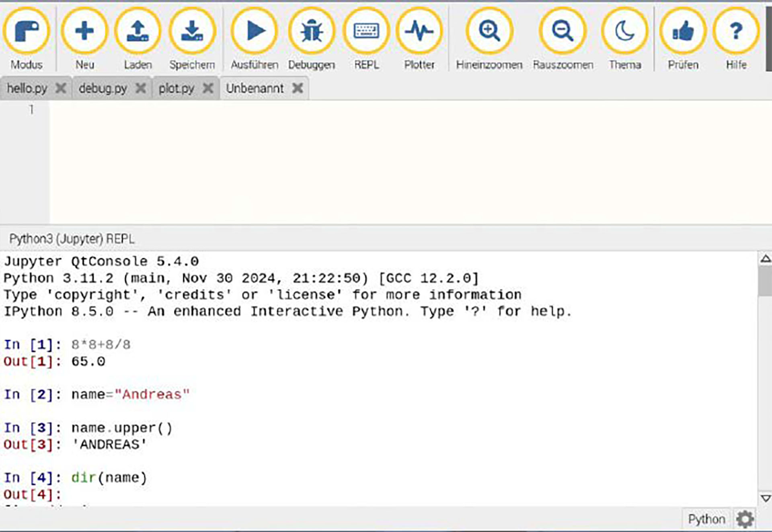The width and height of the screenshot is (772, 532).
Task: Switch to the plot.py tab
Action: point(177,88)
